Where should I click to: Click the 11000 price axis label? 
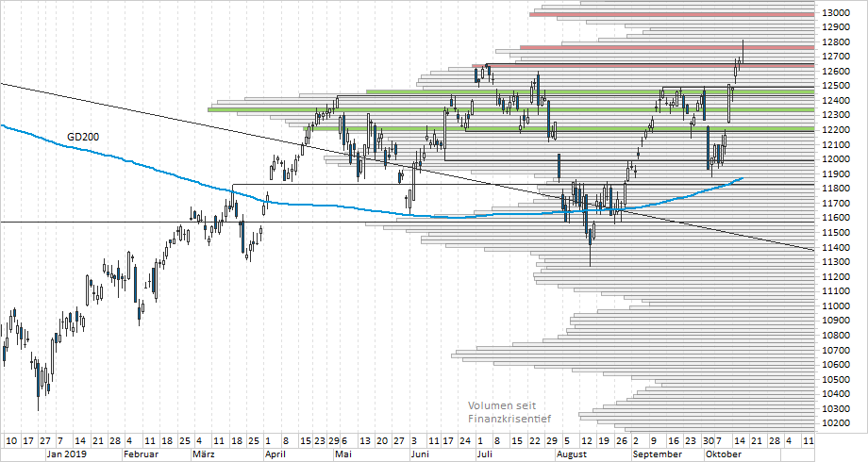pyautogui.click(x=836, y=306)
